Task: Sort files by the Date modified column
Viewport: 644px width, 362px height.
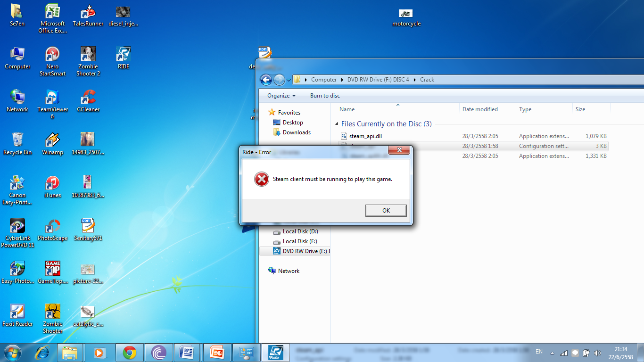Action: (x=480, y=109)
